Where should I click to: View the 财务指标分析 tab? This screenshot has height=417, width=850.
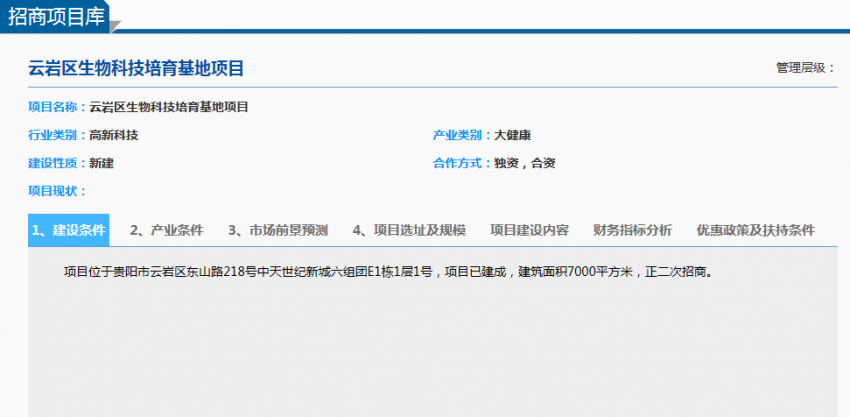pos(633,230)
